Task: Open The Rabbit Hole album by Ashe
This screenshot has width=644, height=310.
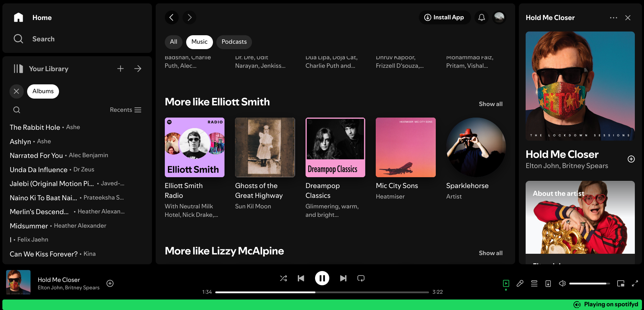Action: coord(77,127)
